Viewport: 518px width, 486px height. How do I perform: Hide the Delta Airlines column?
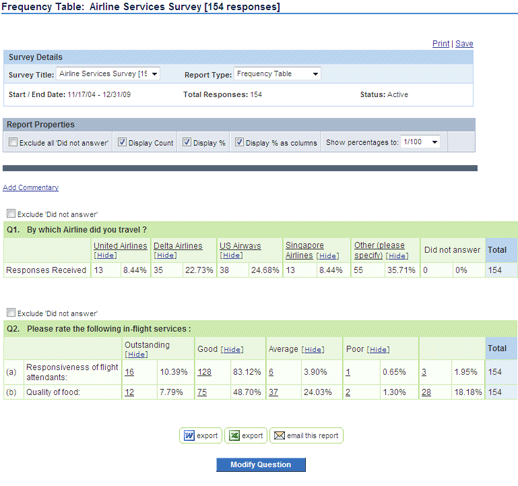tap(165, 255)
